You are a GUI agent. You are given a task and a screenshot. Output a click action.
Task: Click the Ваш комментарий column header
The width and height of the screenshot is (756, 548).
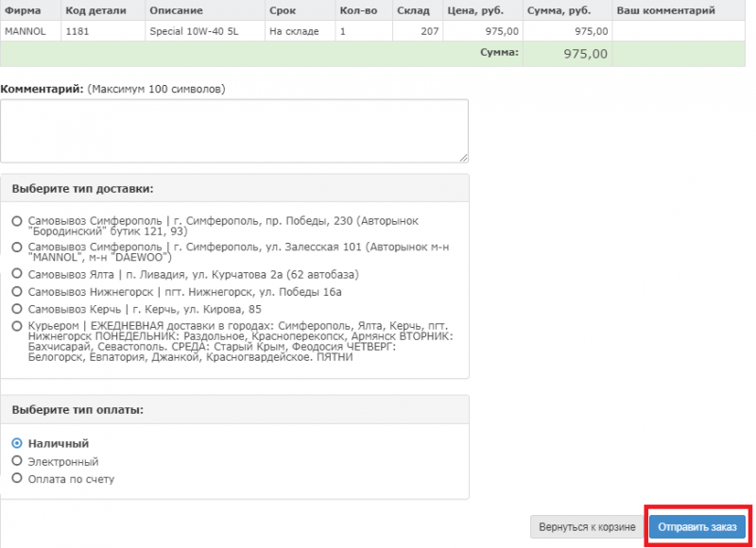click(x=679, y=10)
